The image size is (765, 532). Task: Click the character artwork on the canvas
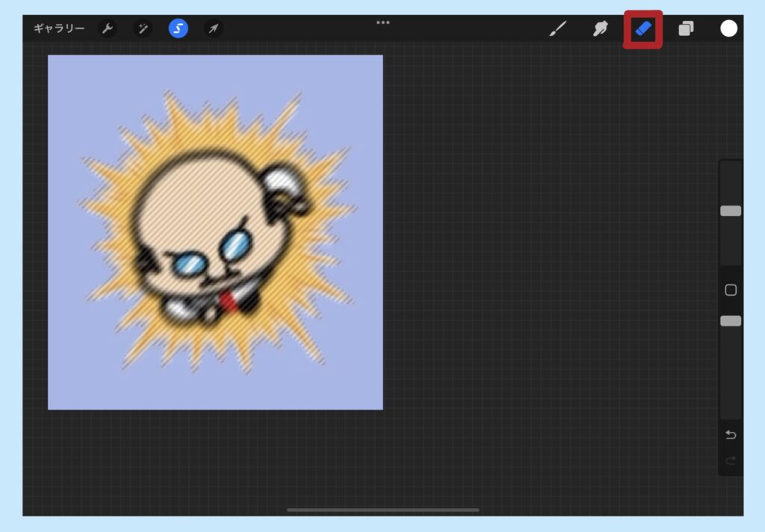[x=217, y=232]
